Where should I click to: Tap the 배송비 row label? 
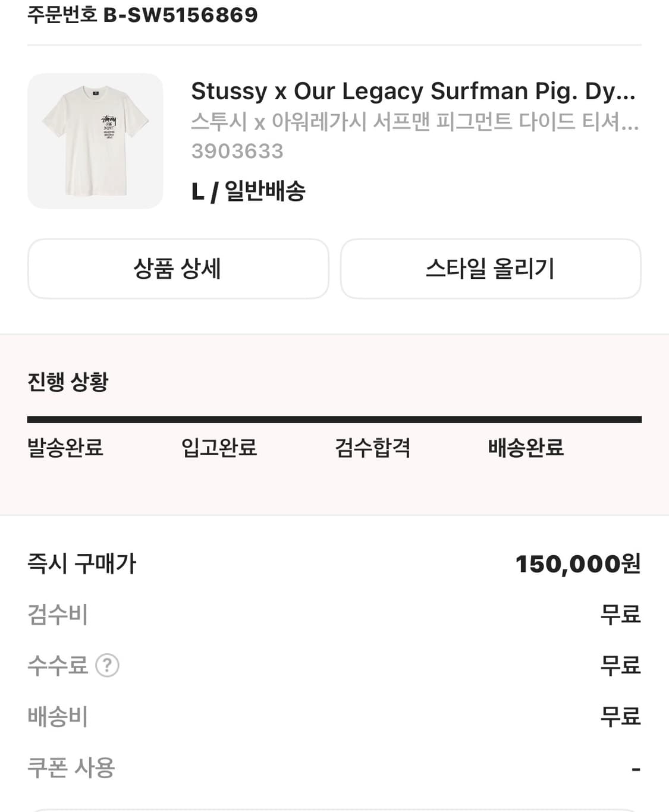pos(58,716)
